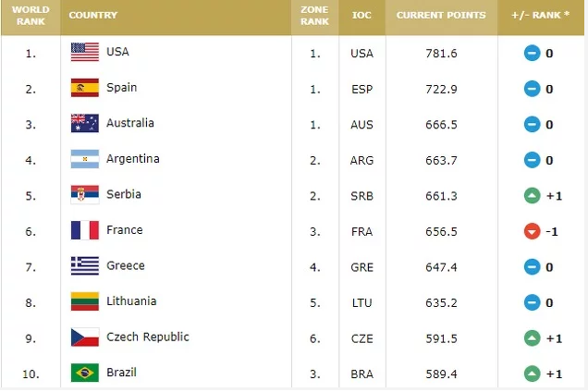The image size is (588, 392).
Task: Click the USA flag icon
Action: (x=85, y=53)
